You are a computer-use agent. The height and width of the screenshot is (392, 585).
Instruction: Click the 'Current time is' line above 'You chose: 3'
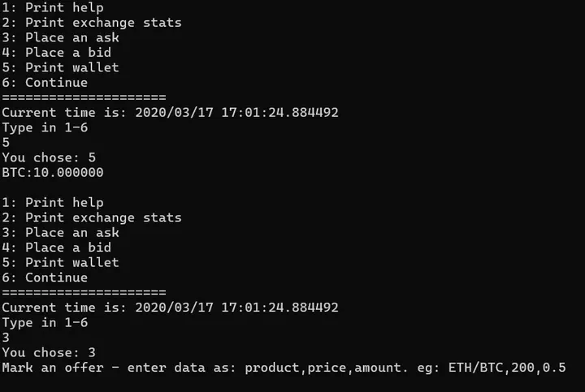pos(170,308)
